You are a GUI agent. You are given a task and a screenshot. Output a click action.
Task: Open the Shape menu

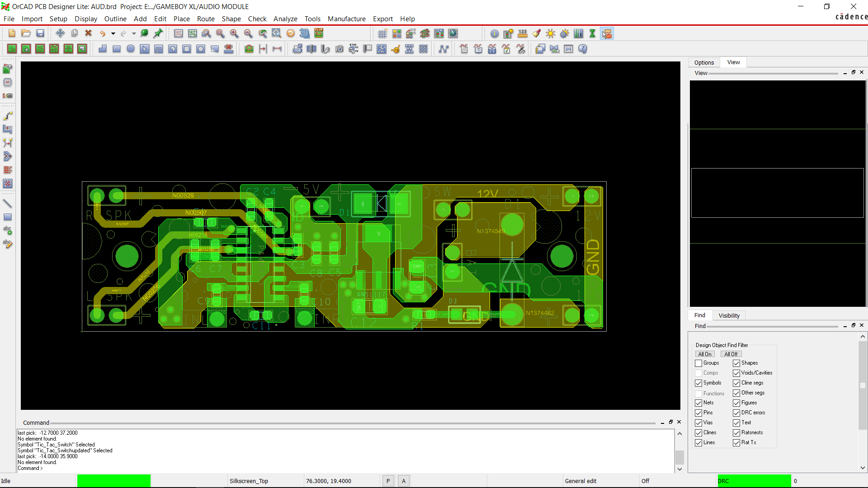(231, 19)
